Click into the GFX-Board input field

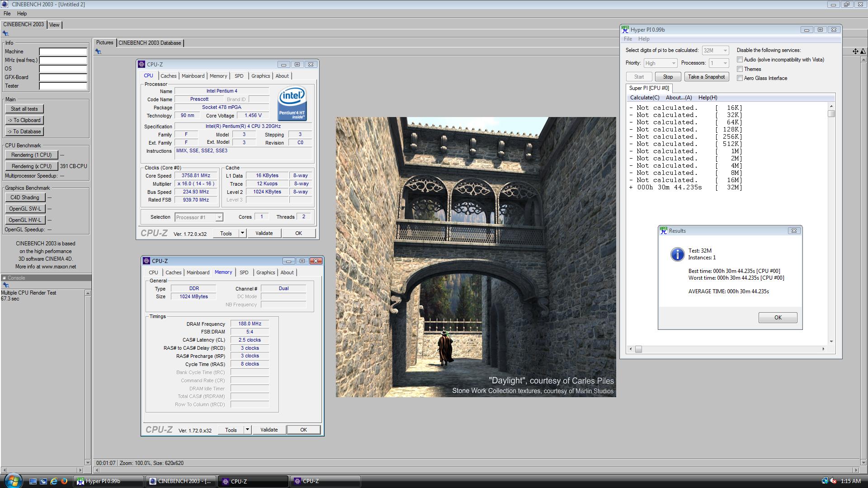point(63,77)
